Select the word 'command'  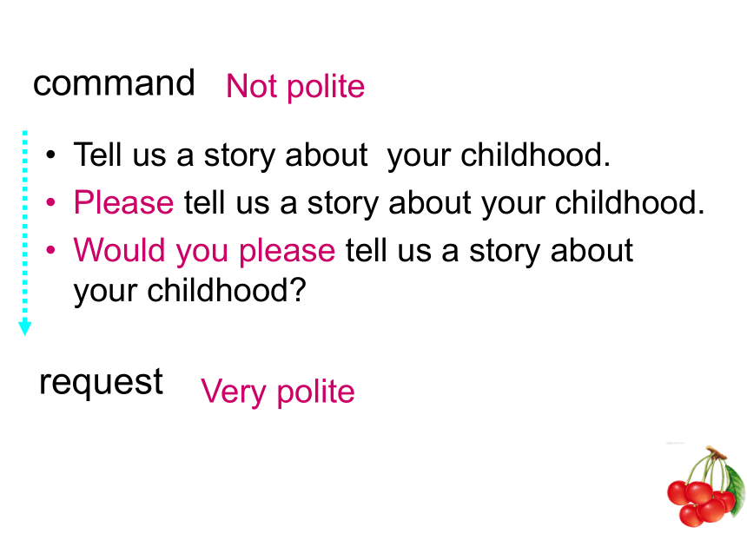pyautogui.click(x=114, y=82)
